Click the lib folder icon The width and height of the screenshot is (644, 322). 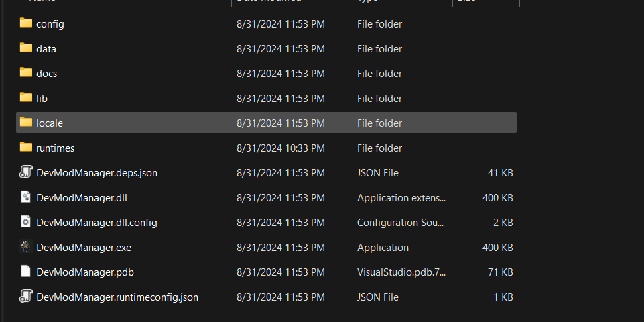26,97
